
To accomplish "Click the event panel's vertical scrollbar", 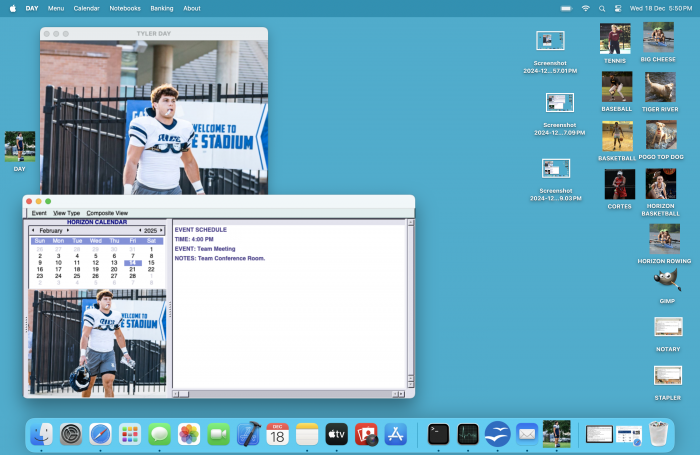I will (x=410, y=300).
